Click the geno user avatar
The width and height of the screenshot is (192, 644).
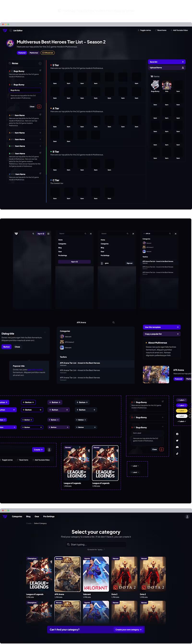pyautogui.click(x=102, y=263)
